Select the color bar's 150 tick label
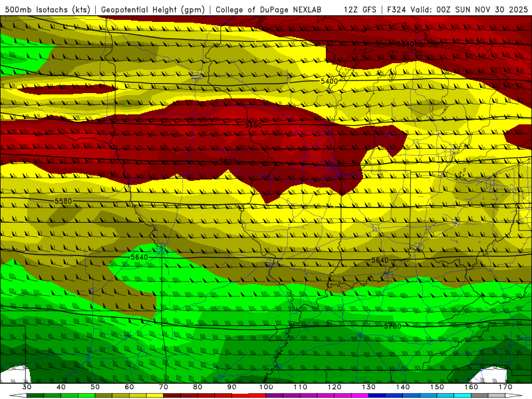Screen dimensions: 532x399 pyautogui.click(x=437, y=387)
